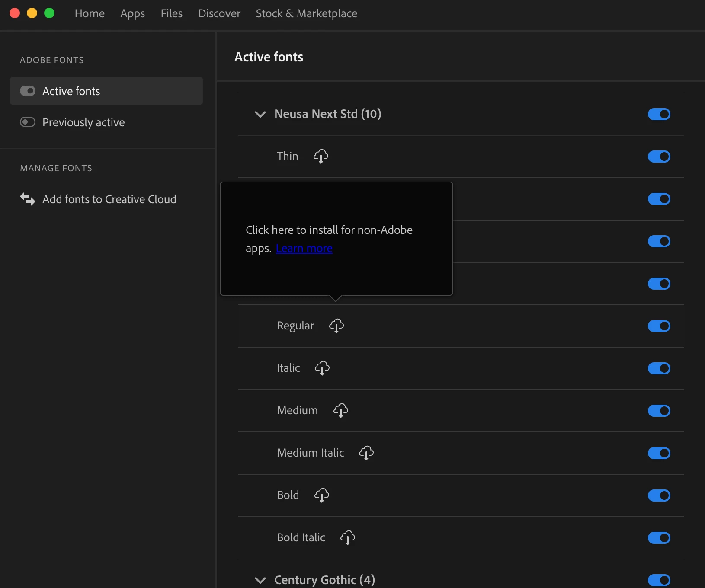Click the cloud download icon beside Bold
This screenshot has height=588, width=705.
[322, 495]
